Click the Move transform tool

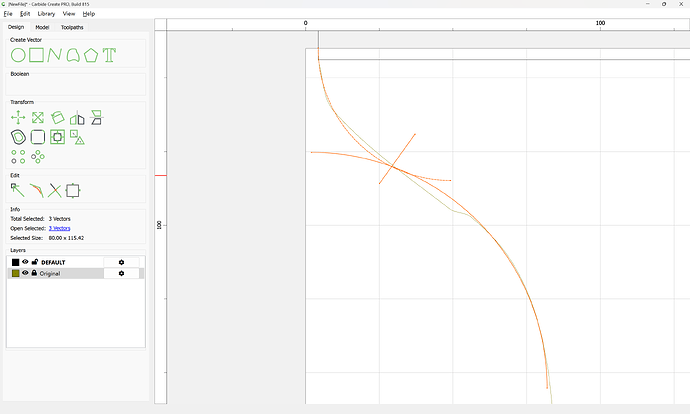point(18,118)
